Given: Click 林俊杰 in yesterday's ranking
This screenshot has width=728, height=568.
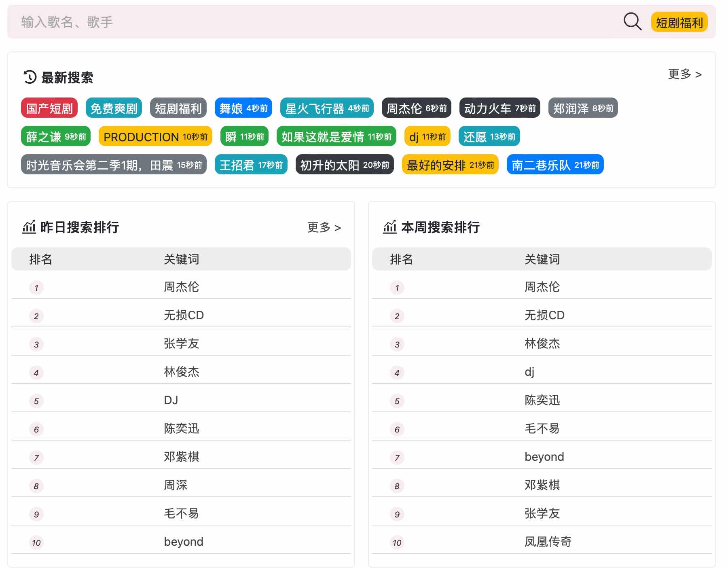Looking at the screenshot, I should click(181, 372).
